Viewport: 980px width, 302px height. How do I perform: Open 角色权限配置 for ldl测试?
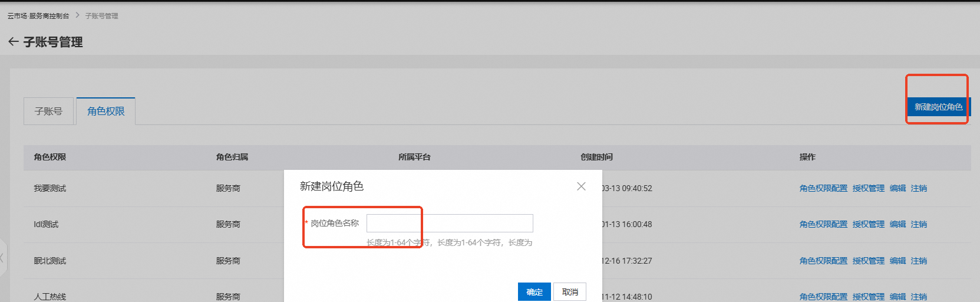click(823, 224)
